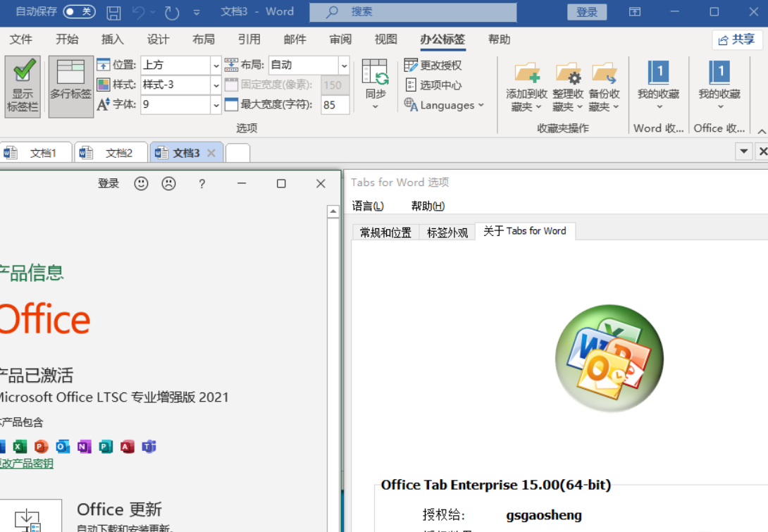Select the 关于 Tabs for Word tab
This screenshot has height=532, width=768.
tap(525, 231)
